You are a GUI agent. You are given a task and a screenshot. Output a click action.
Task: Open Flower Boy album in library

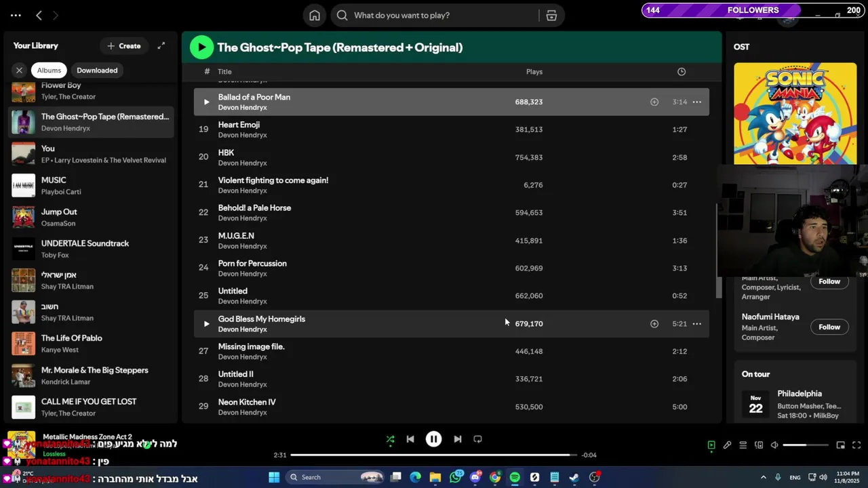(91, 91)
